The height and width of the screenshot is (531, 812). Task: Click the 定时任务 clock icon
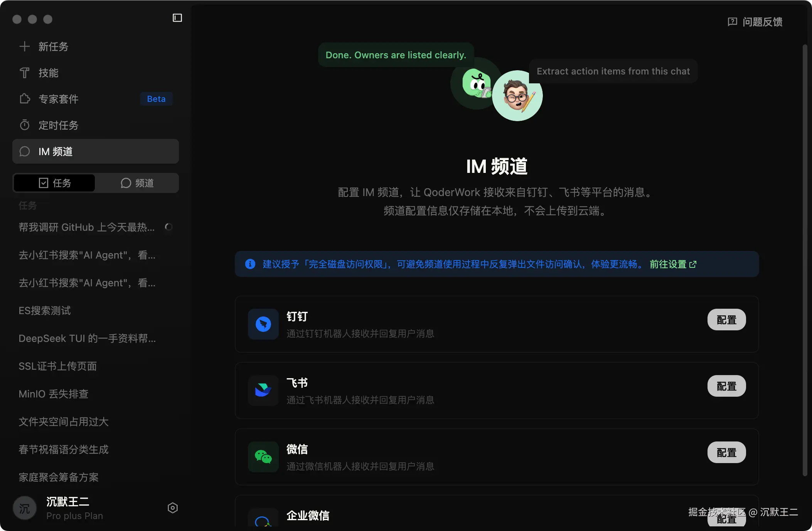pos(25,125)
